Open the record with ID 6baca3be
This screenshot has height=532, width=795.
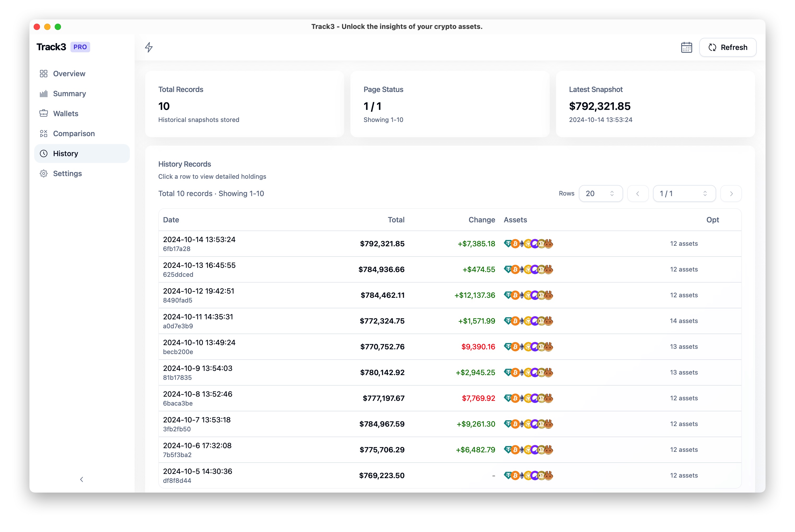[x=178, y=403]
